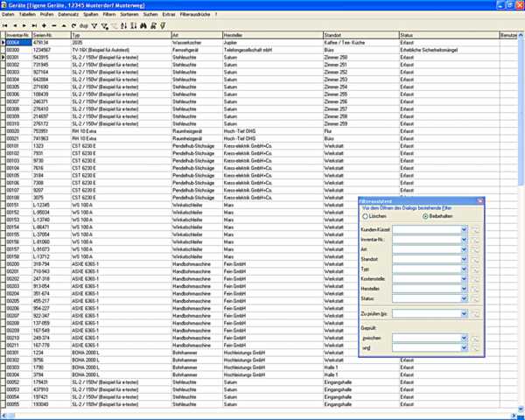This screenshot has height=420, width=525.
Task: Expand the Status filter dropdown
Action: coord(464,297)
